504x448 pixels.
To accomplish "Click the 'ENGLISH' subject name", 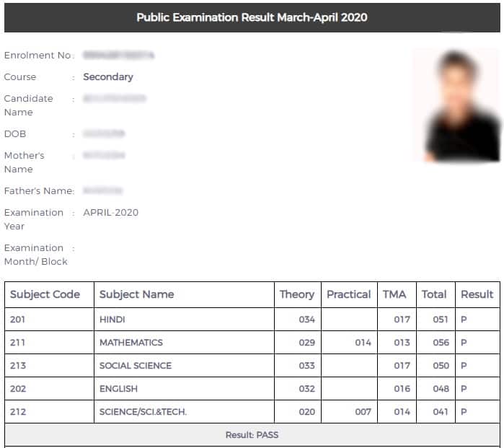I will (x=118, y=389).
